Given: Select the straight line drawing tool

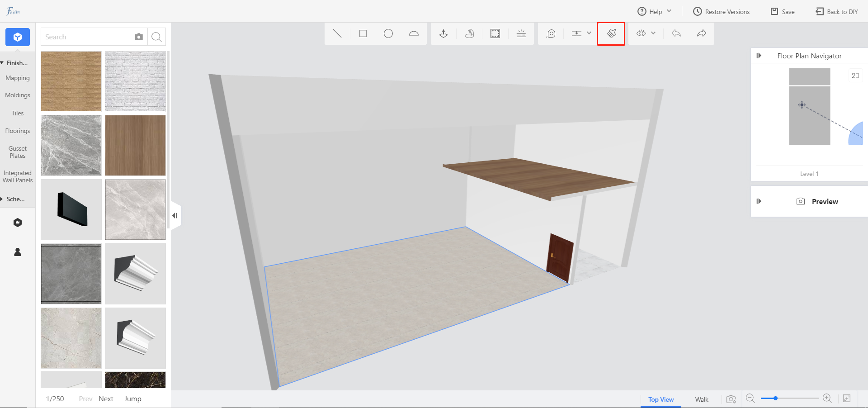Looking at the screenshot, I should point(337,33).
